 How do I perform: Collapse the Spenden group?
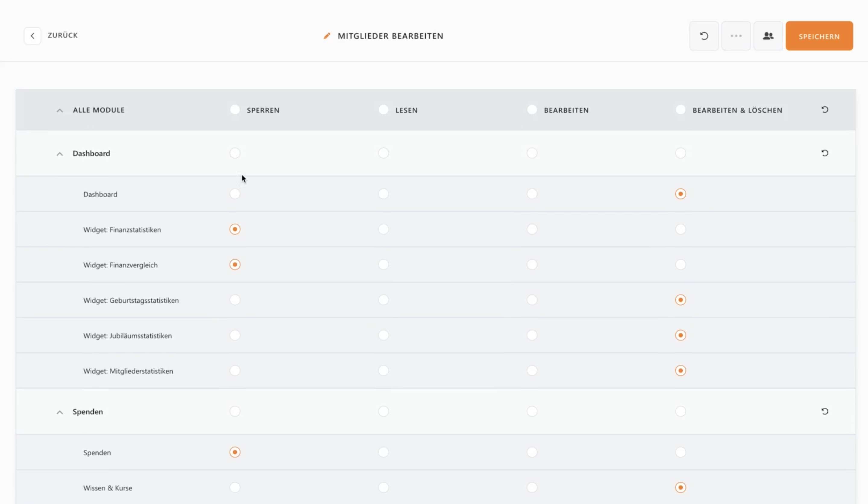tap(60, 412)
